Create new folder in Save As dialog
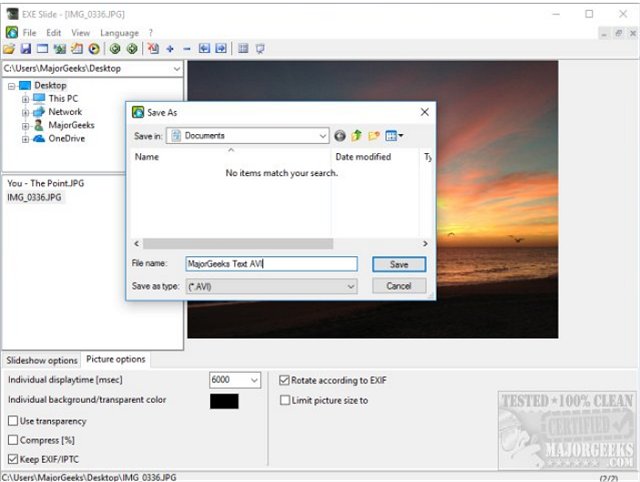This screenshot has height=482, width=640. coord(374,135)
